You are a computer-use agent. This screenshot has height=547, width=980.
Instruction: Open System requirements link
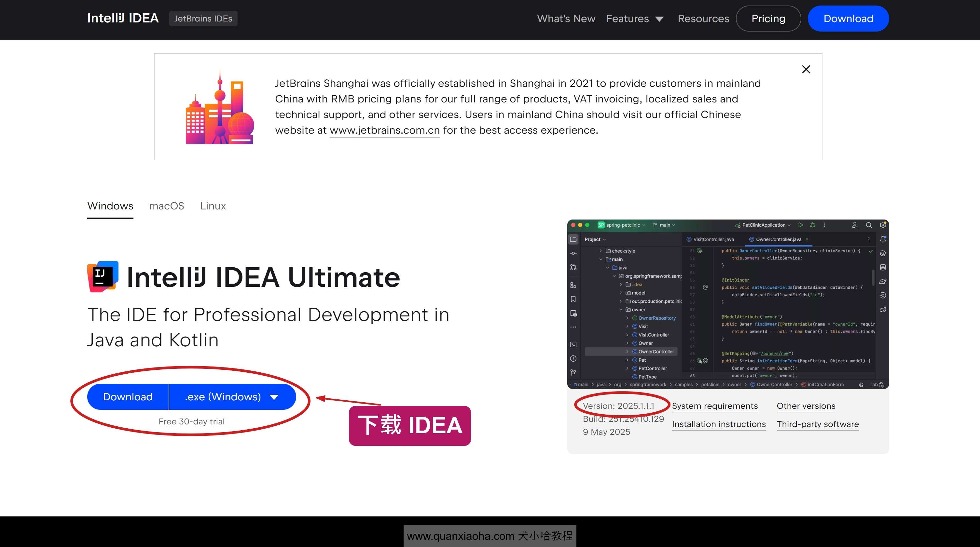click(714, 406)
